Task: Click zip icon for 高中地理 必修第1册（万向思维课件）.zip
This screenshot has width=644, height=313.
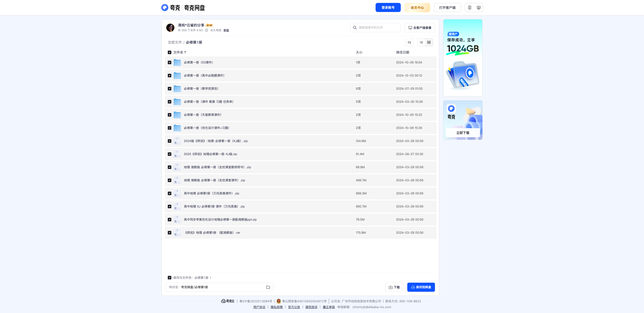Action: [177, 193]
